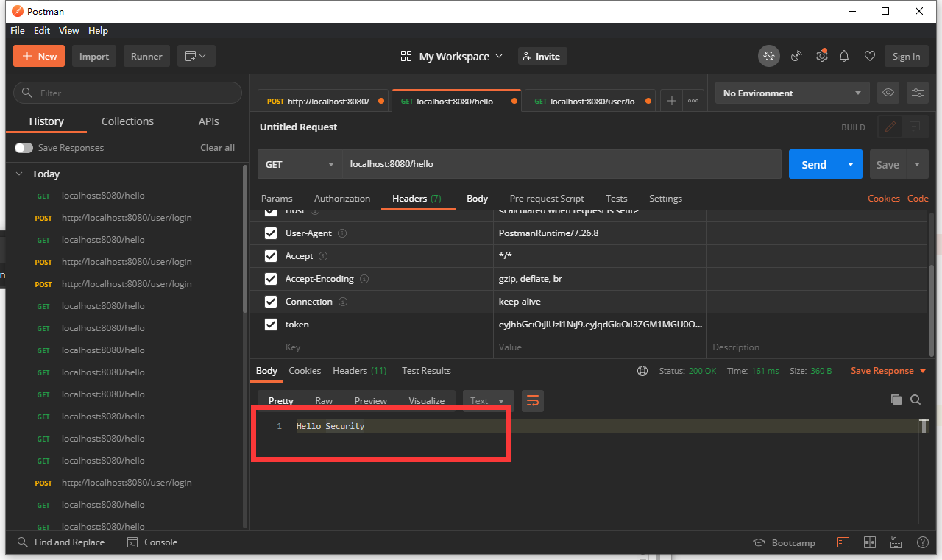The image size is (942, 560).
Task: Toggle the Save Responses switch
Action: click(24, 148)
